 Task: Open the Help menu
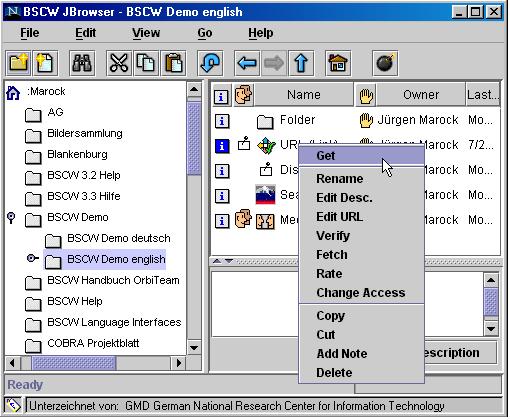[x=260, y=33]
